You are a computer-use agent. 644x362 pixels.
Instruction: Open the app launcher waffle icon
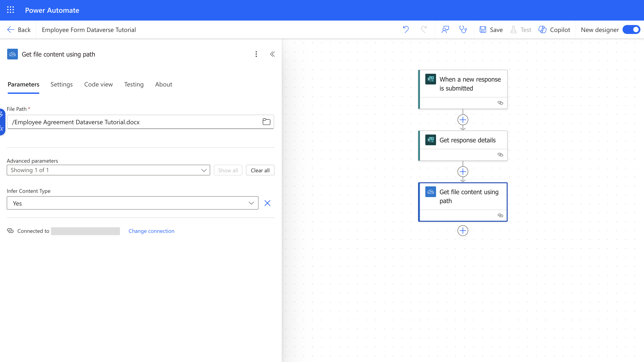coord(10,10)
